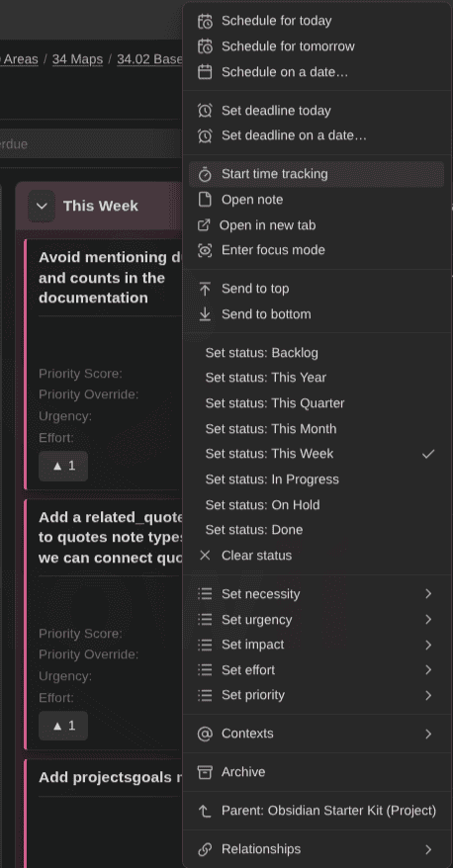Click the Set deadline today alarm icon
This screenshot has width=453, height=868.
click(205, 111)
